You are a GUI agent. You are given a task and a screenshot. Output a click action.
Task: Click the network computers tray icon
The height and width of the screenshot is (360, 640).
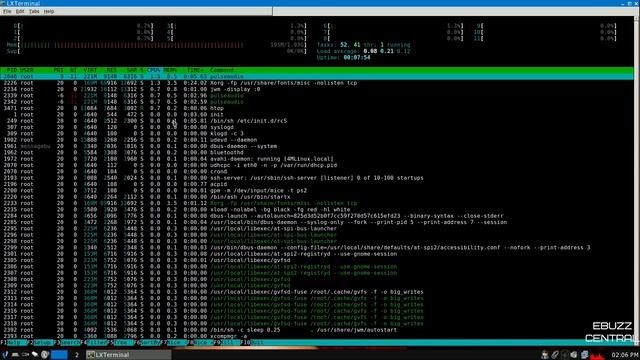584,355
